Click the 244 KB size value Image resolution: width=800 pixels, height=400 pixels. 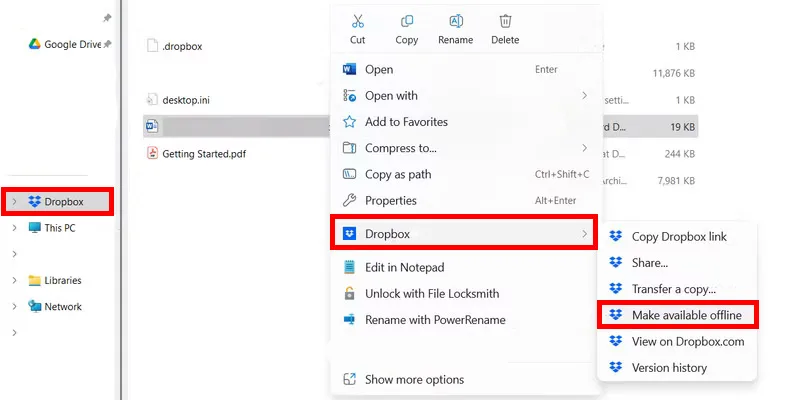pos(680,154)
